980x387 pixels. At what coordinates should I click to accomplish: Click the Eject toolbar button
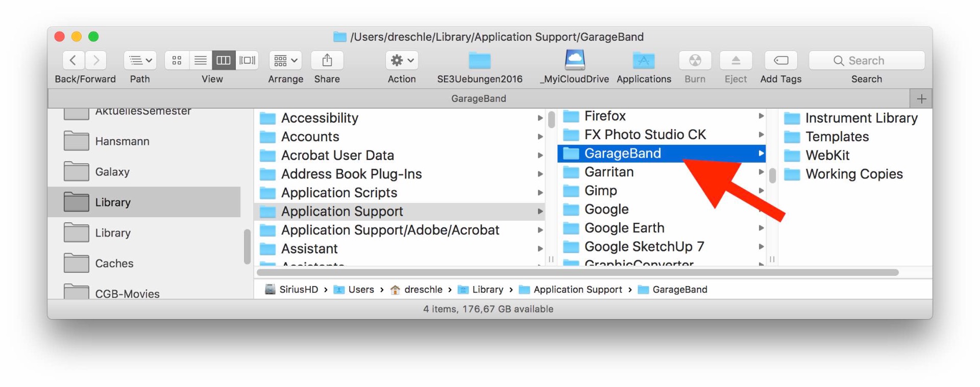point(736,60)
